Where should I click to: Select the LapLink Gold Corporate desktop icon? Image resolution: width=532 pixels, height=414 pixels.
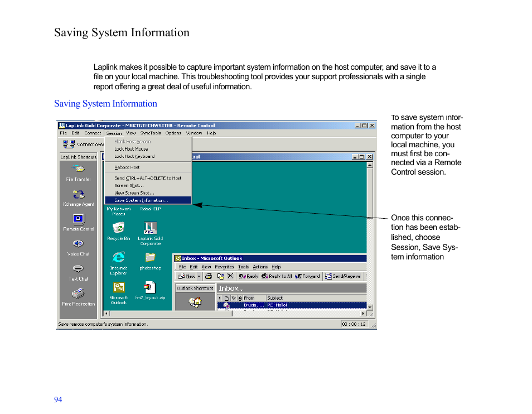(x=150, y=228)
